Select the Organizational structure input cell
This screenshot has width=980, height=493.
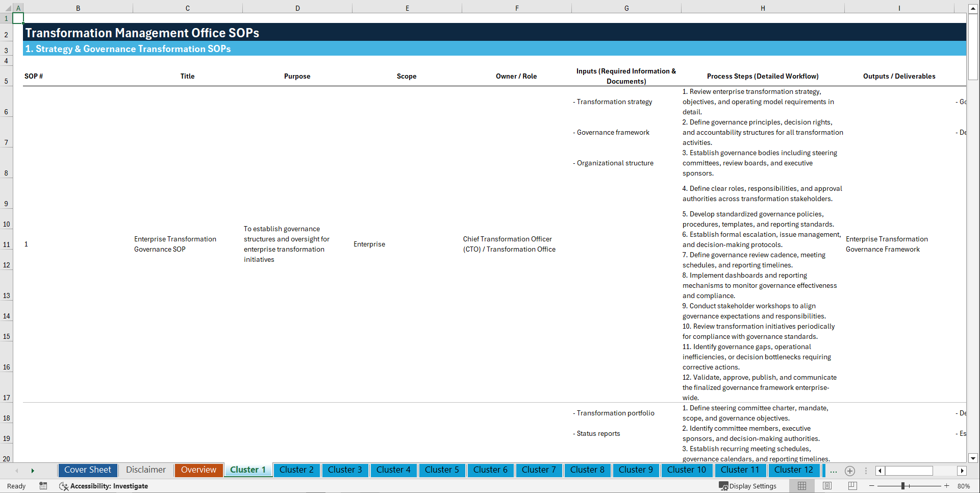coord(626,163)
